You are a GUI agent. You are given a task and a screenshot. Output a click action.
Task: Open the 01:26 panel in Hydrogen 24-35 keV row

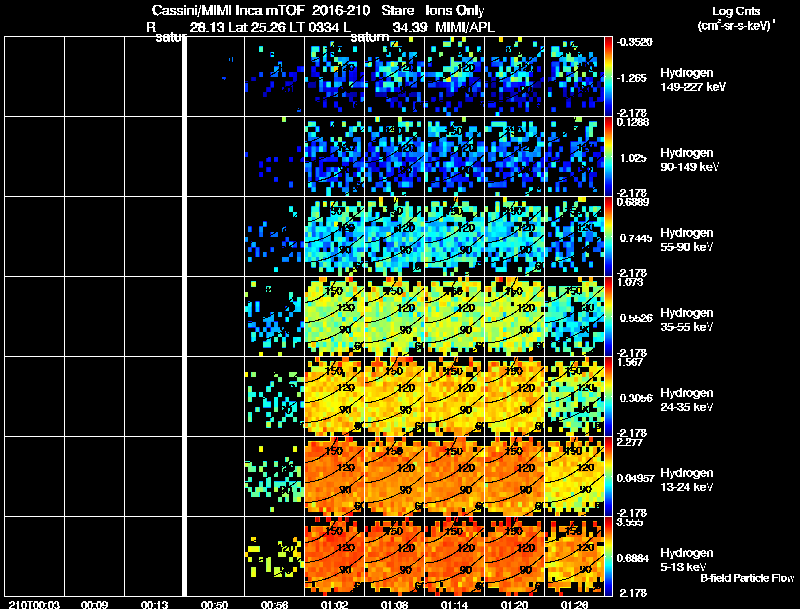point(574,397)
